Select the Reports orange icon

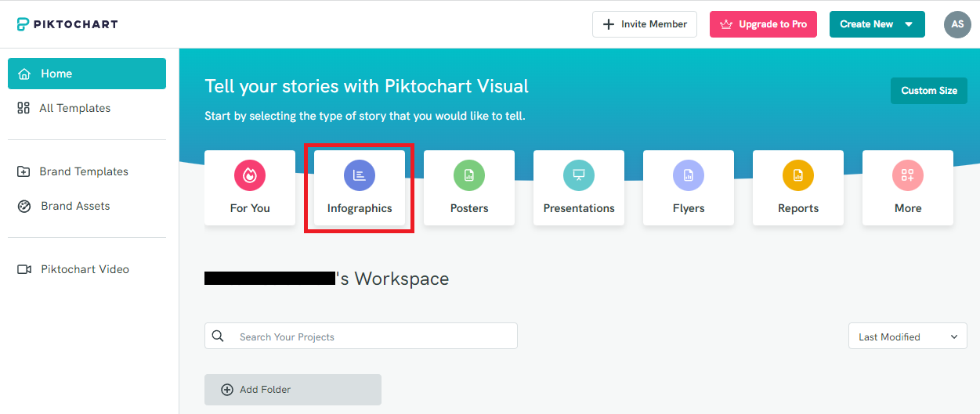coord(798,175)
